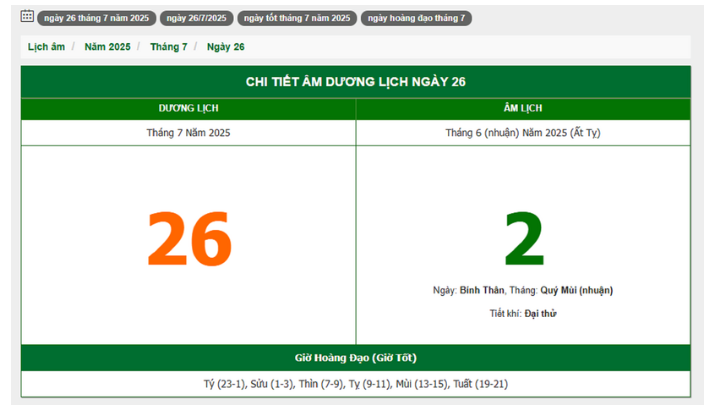This screenshot has height=410, width=708.
Task: Select the 'ngày 26/7/2025' tag
Action: 196,18
